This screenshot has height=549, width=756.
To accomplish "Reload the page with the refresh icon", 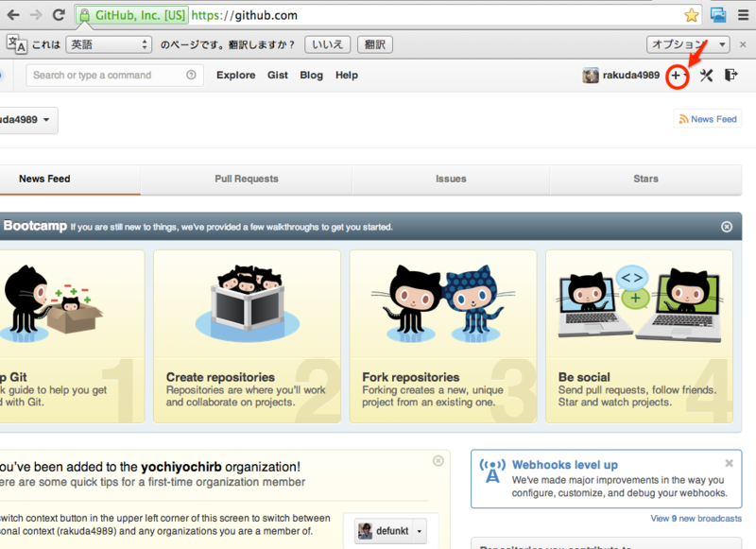I will click(x=59, y=15).
